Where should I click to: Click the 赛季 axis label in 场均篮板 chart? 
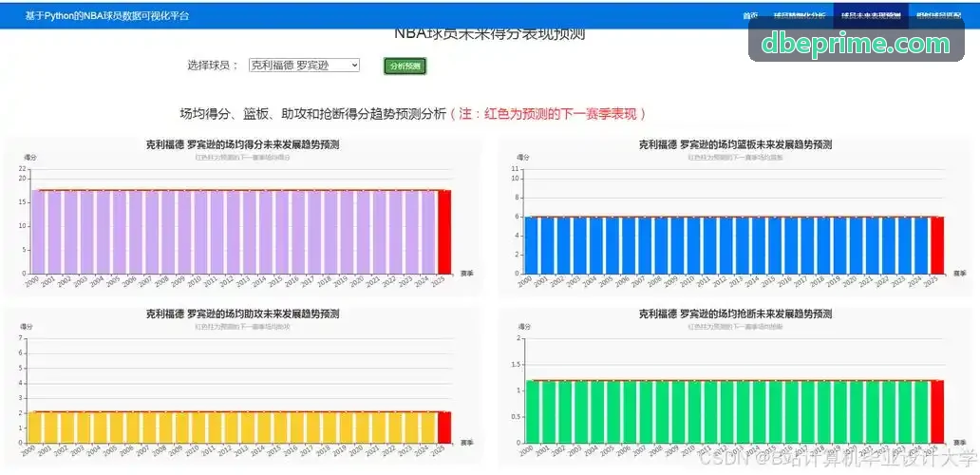[959, 274]
